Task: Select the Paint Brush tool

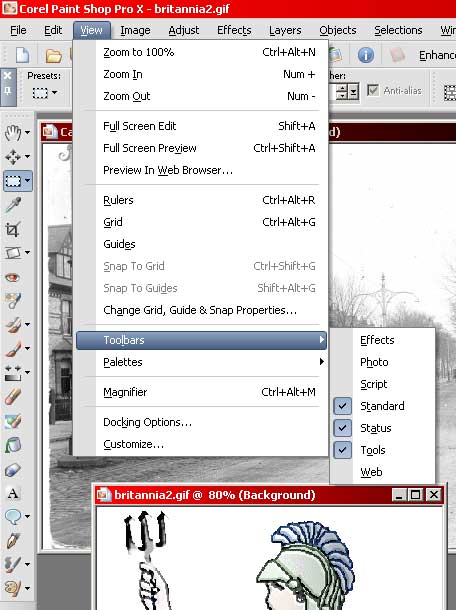Action: point(13,349)
